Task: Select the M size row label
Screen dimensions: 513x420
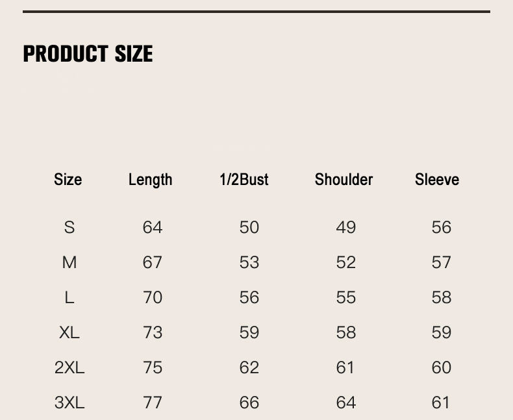Action: click(69, 262)
